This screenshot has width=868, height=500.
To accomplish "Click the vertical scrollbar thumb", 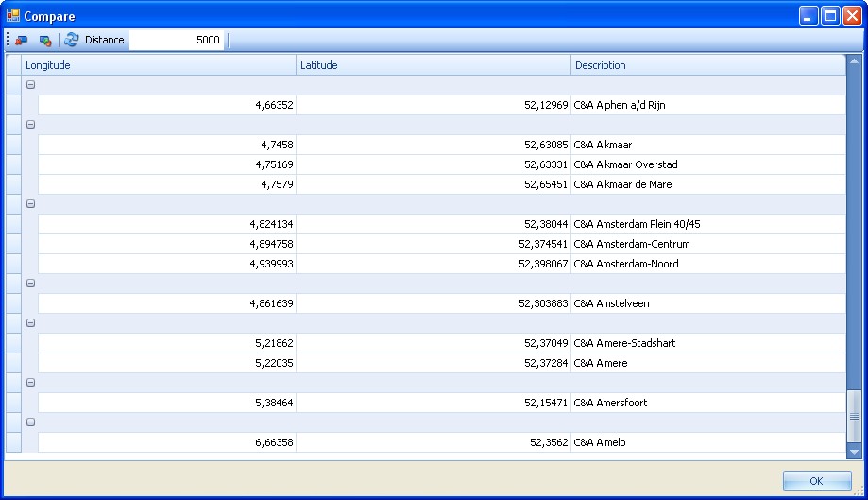I will 854,417.
